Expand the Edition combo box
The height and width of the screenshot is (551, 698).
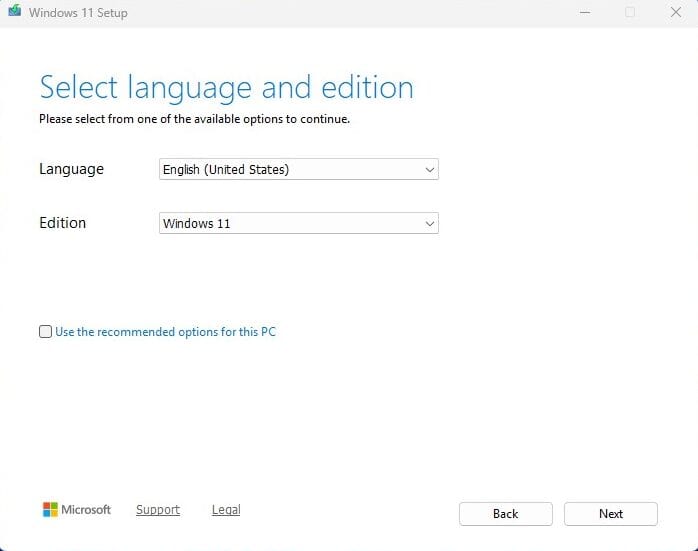[x=298, y=224]
